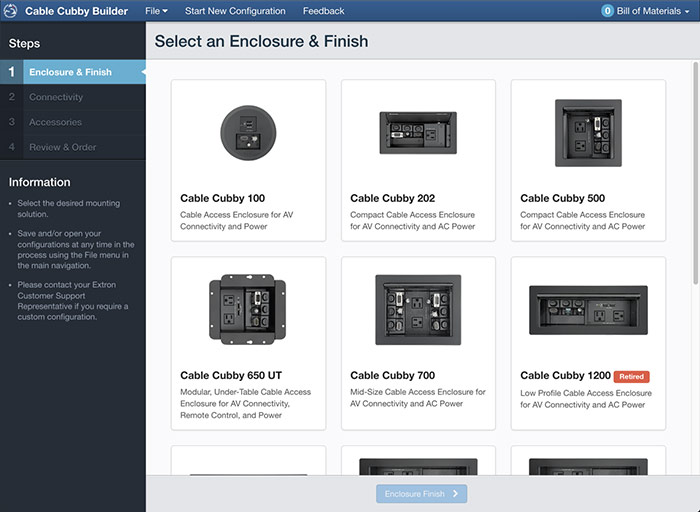
Task: Click Start New Configuration
Action: (235, 11)
